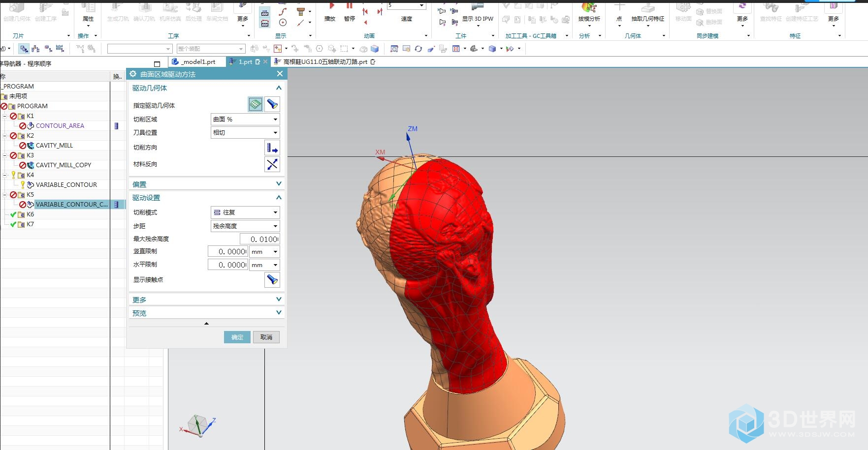Click 取消 cancel button
Screen dimensions: 868x450
tap(266, 337)
